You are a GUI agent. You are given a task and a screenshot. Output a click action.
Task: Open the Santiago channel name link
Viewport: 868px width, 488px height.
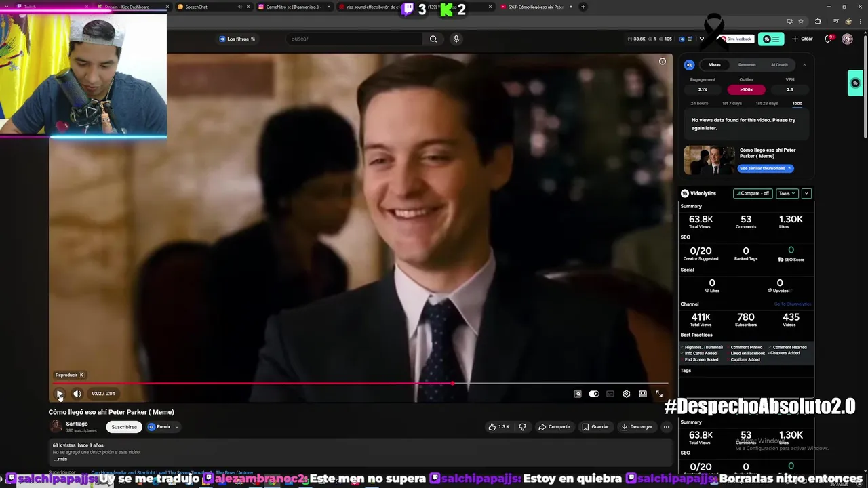click(77, 424)
